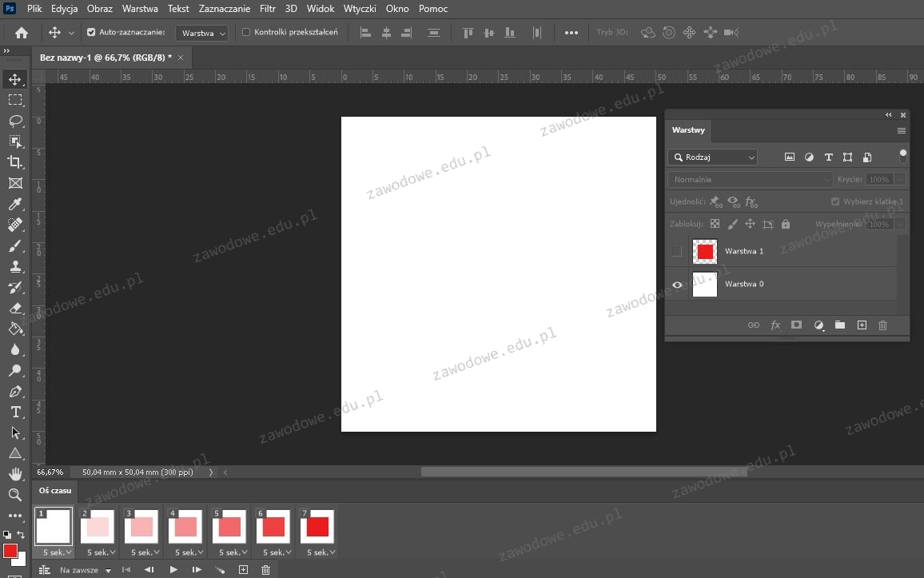Screen dimensions: 924x578
Task: Select the Eyedropper tool
Action: point(15,204)
